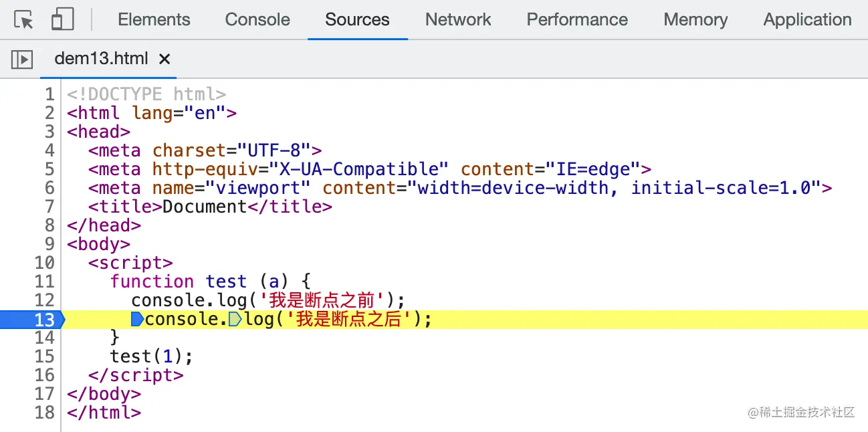Viewport: 868px width, 432px height.
Task: Click the opening <head> tag on line 3
Action: coord(98,131)
